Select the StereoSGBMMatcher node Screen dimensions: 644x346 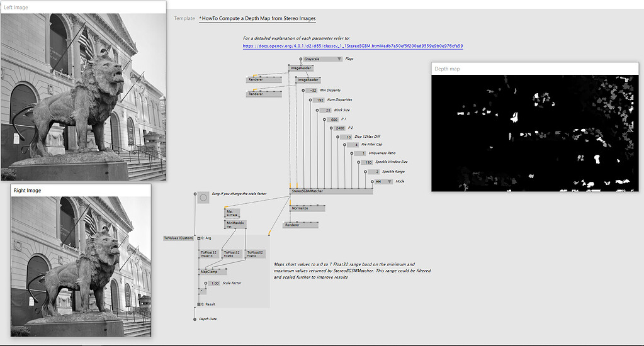coord(331,191)
